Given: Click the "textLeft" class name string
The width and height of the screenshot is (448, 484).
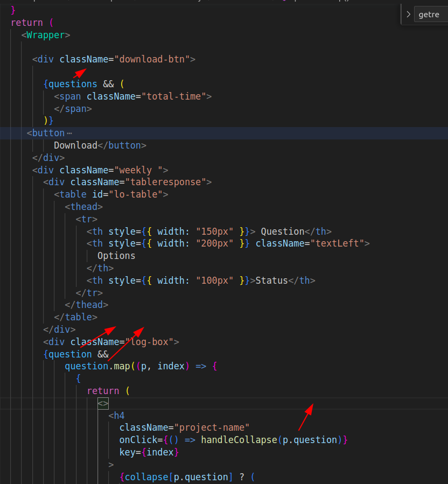Looking at the screenshot, I should tap(337, 243).
